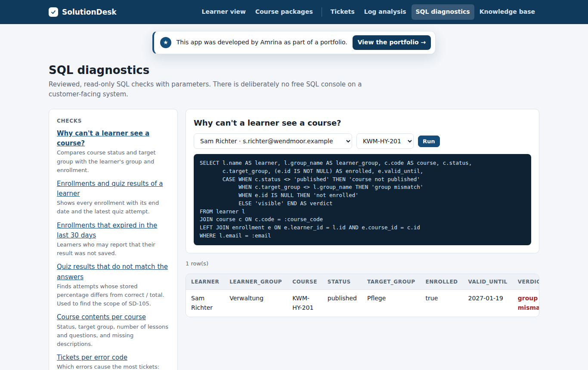This screenshot has height=370, width=588.
Task: Click the TARGET_GROUP column header
Action: [x=391, y=282]
